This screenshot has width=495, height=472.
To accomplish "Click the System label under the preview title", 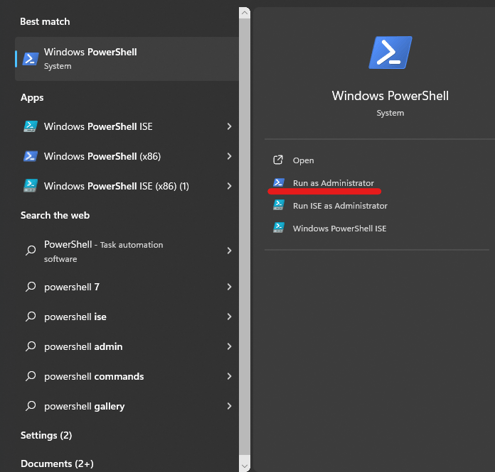I will [390, 113].
